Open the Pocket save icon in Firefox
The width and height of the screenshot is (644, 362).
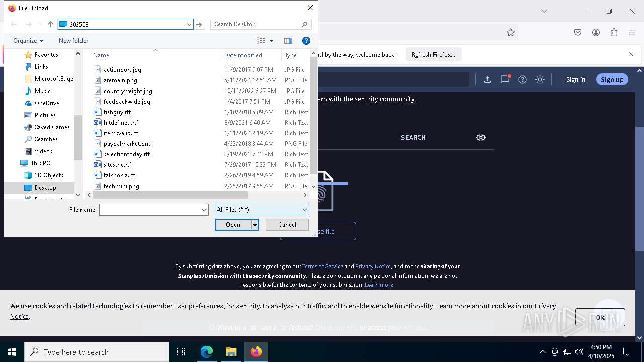(578, 32)
